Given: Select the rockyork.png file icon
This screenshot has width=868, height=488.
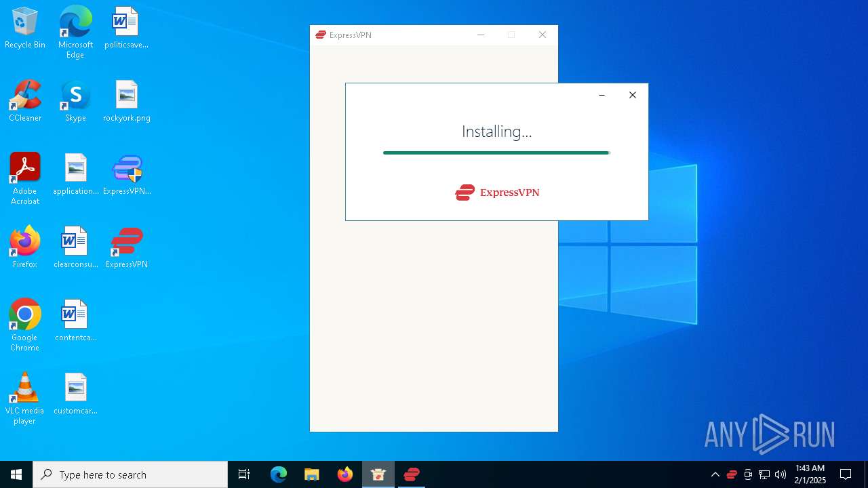Looking at the screenshot, I should tap(126, 101).
